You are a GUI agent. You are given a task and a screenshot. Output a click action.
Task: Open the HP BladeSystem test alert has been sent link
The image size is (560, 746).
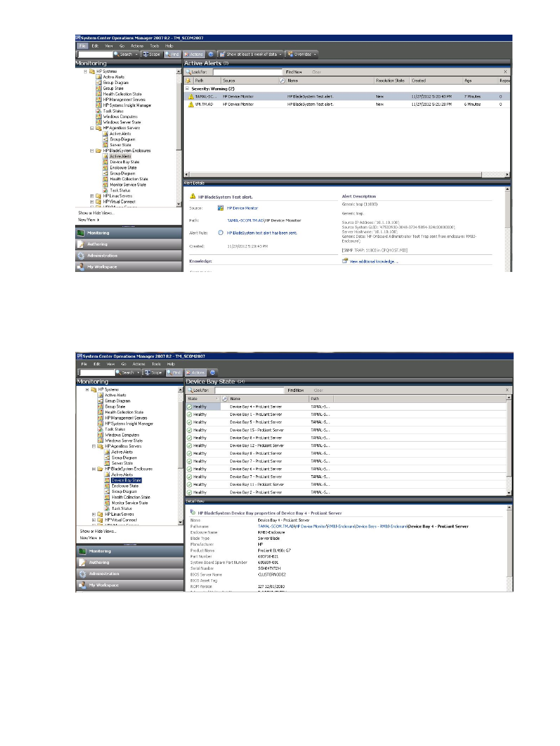(262, 233)
